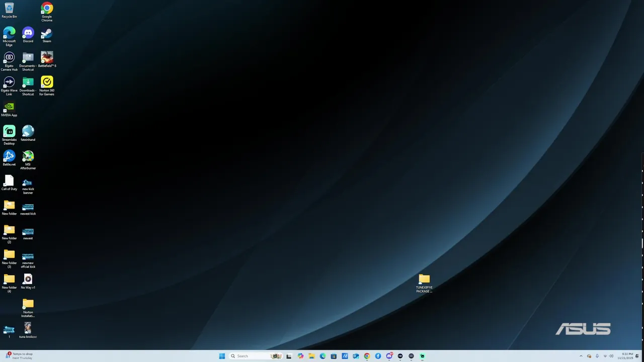Select the Norton Installation folder
The width and height of the screenshot is (644, 362).
click(28, 307)
